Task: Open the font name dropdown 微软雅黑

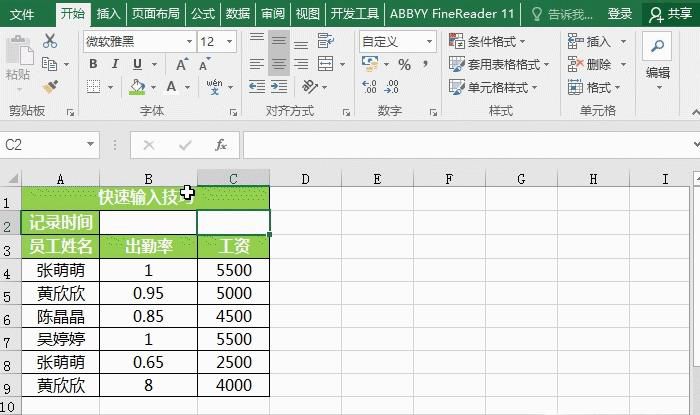Action: click(x=189, y=42)
